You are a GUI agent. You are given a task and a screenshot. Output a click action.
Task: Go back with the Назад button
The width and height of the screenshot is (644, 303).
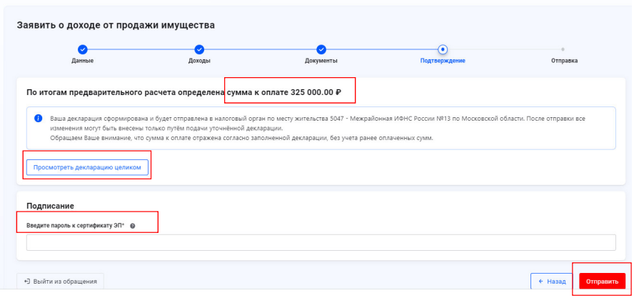[x=551, y=282]
